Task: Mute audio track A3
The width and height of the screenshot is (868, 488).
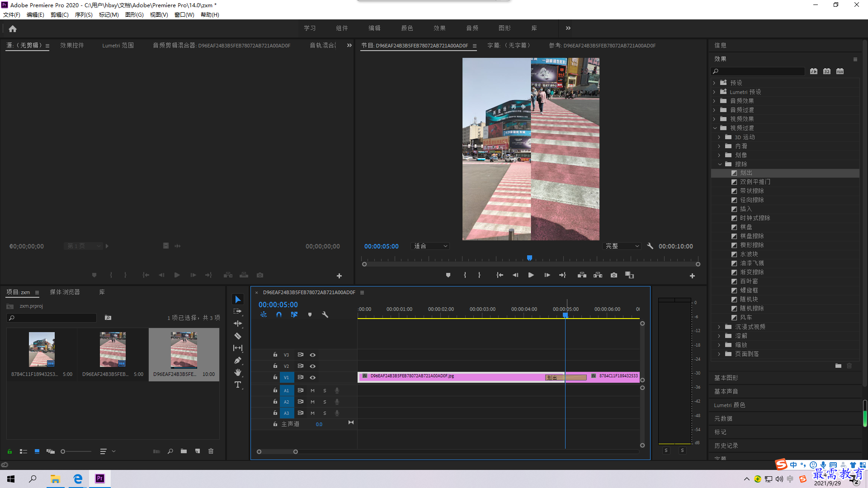Action: pyautogui.click(x=312, y=413)
